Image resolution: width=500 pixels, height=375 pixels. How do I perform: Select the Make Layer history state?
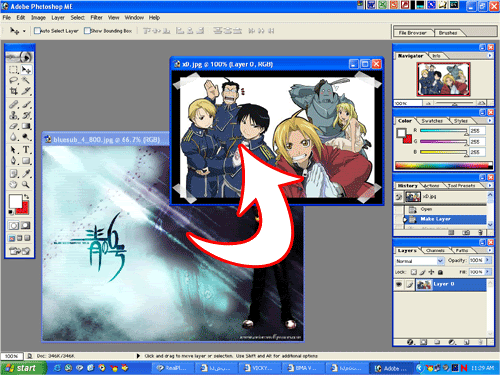(x=445, y=219)
